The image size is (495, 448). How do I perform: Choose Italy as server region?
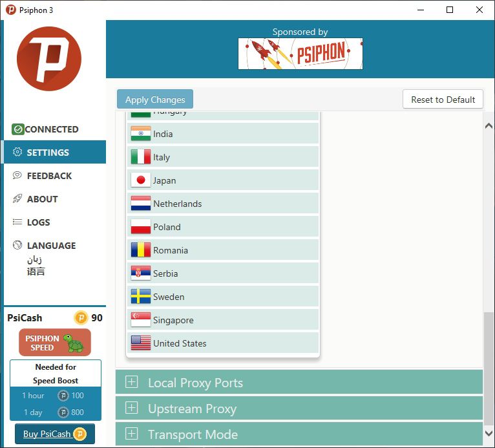click(223, 157)
